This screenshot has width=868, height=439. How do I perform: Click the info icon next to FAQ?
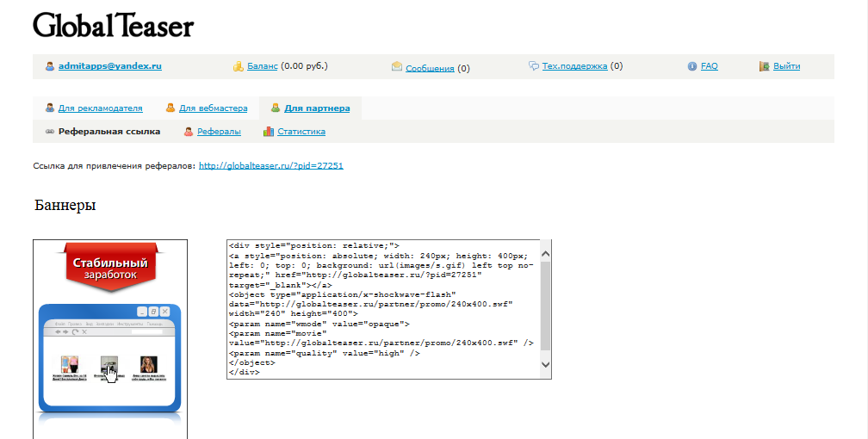click(692, 66)
